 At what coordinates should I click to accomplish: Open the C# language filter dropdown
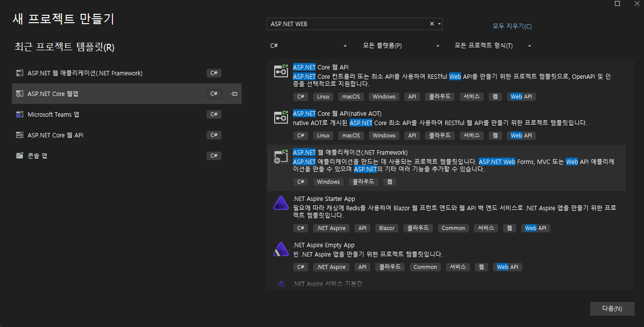coord(308,46)
